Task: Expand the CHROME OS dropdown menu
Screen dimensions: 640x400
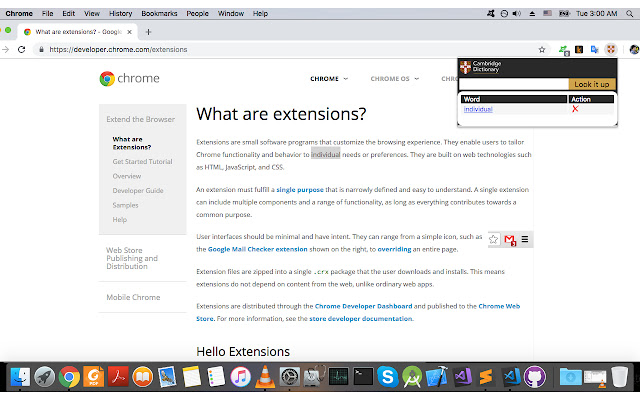Action: coord(395,78)
